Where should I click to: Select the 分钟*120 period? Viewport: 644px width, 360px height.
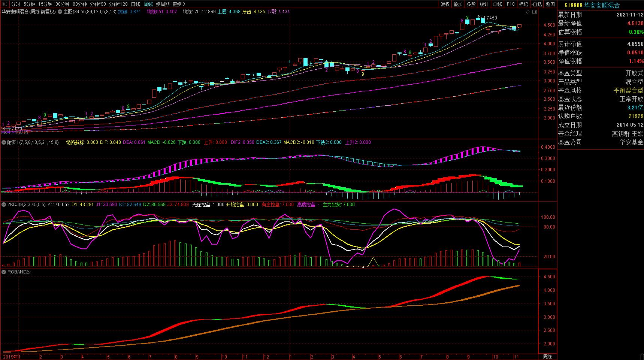point(118,4)
